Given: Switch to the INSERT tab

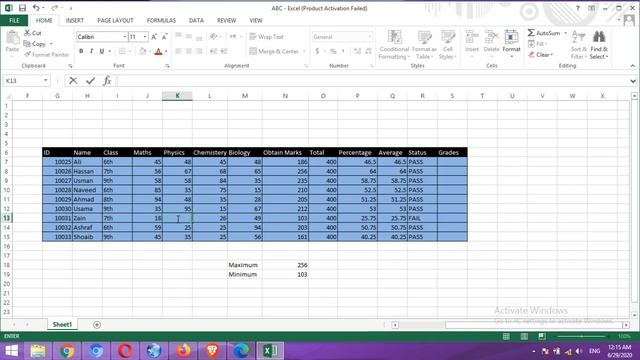Looking at the screenshot, I should (x=75, y=20).
